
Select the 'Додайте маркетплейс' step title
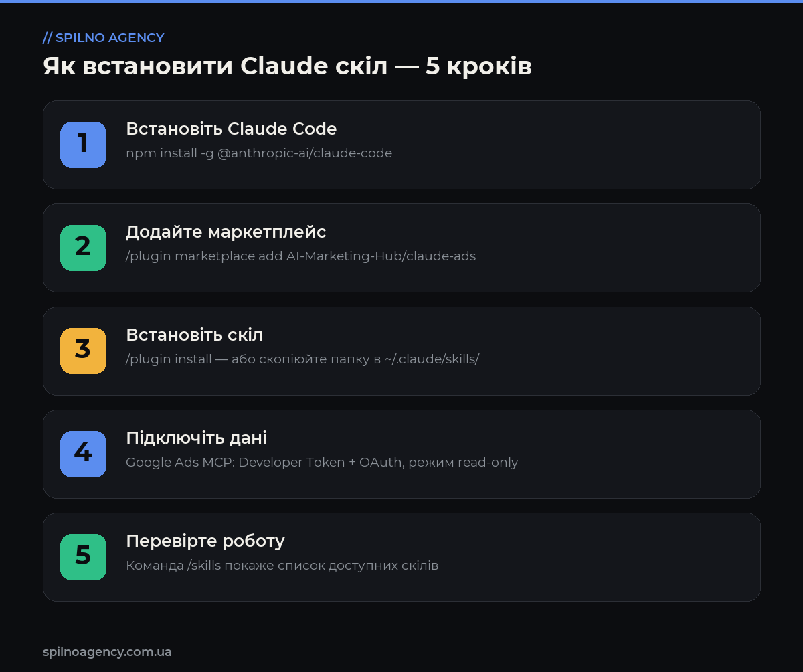tap(226, 232)
